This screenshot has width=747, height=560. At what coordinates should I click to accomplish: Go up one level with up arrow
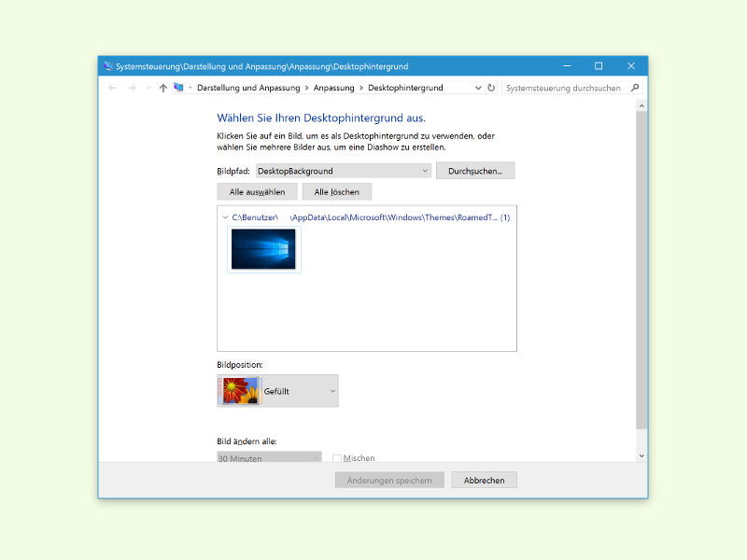pos(162,88)
